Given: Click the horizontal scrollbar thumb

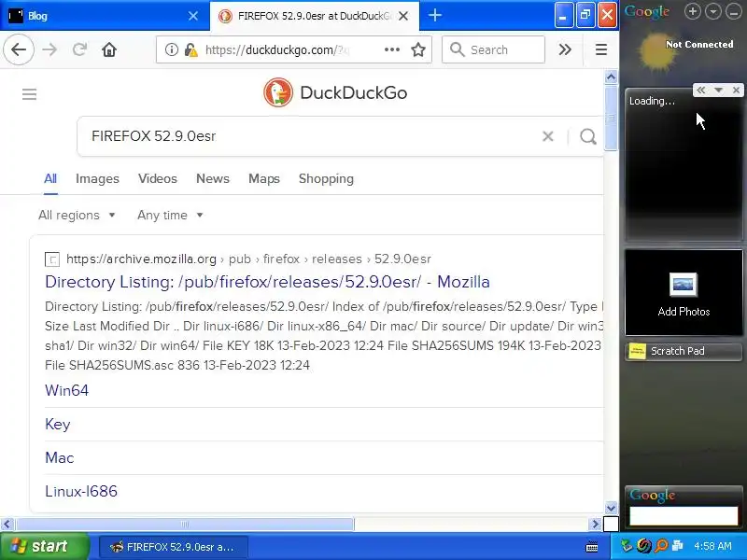Looking at the screenshot, I should [x=185, y=525].
